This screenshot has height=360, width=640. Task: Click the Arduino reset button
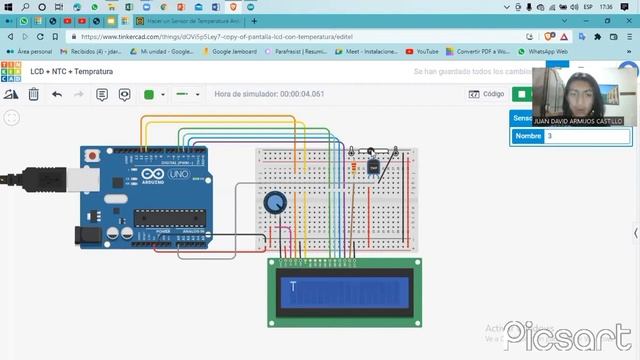pos(92,156)
